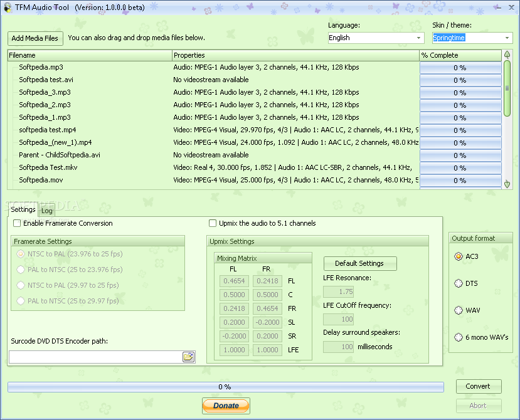Click the % Complete column header
Image resolution: width=520 pixels, height=420 pixels.
[x=460, y=55]
